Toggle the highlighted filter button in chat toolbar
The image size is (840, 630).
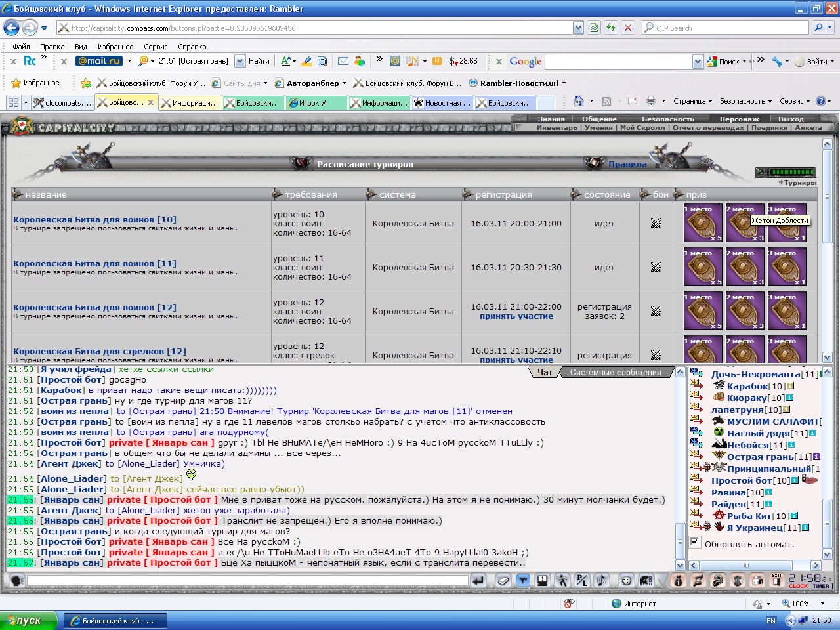[x=522, y=580]
